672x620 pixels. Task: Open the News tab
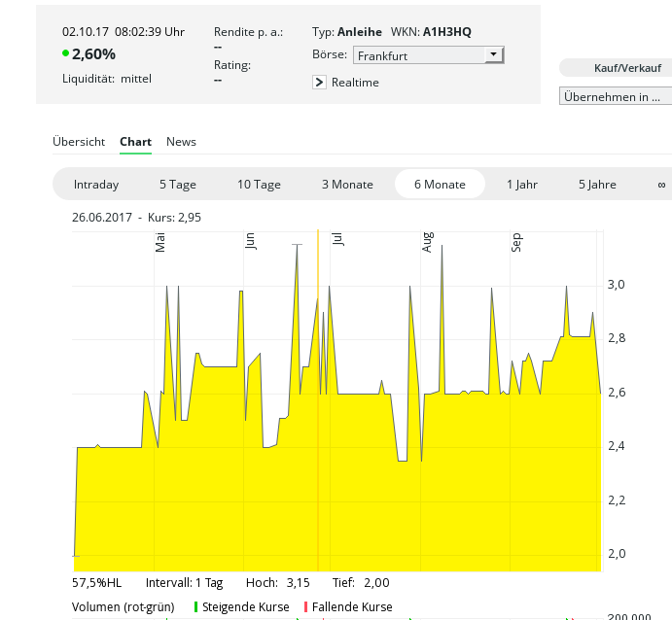[x=181, y=142]
